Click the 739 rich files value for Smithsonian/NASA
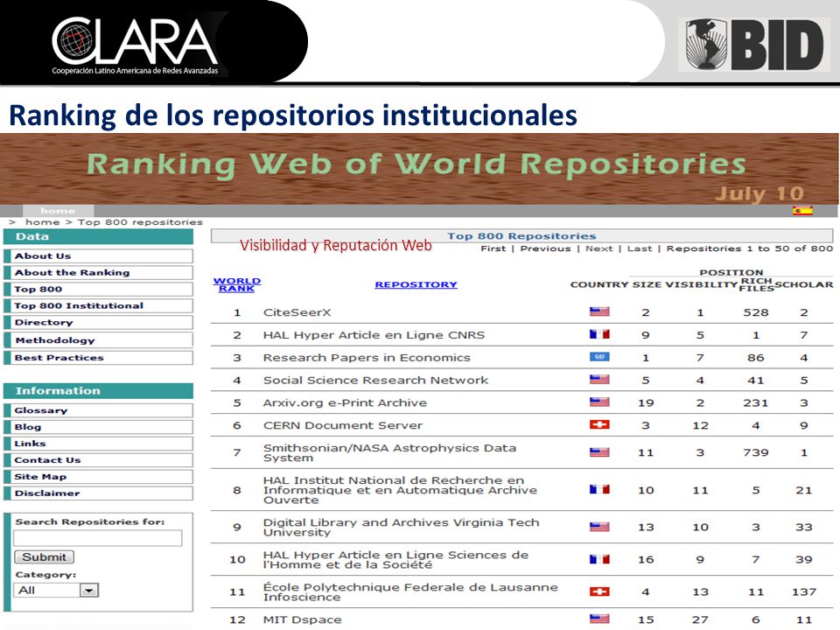 pyautogui.click(x=756, y=452)
